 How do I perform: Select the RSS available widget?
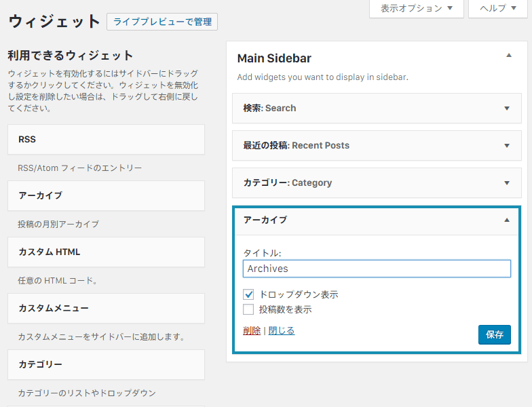(x=106, y=140)
